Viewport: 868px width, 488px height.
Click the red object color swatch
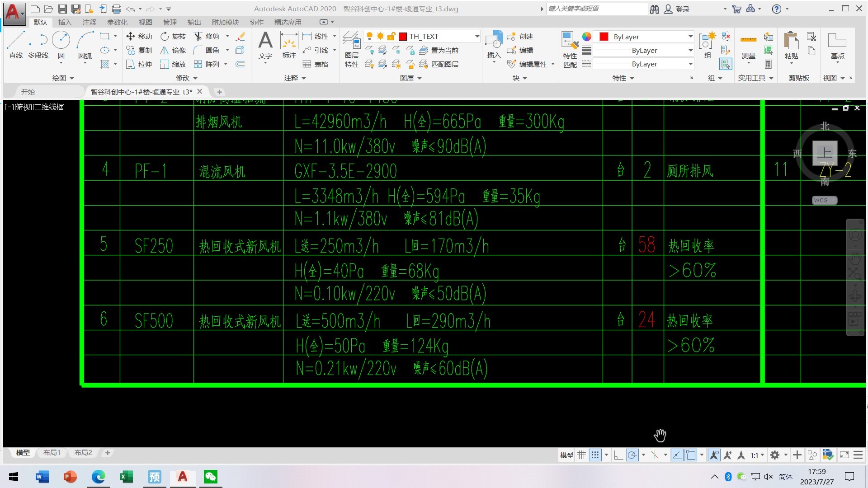(x=603, y=37)
